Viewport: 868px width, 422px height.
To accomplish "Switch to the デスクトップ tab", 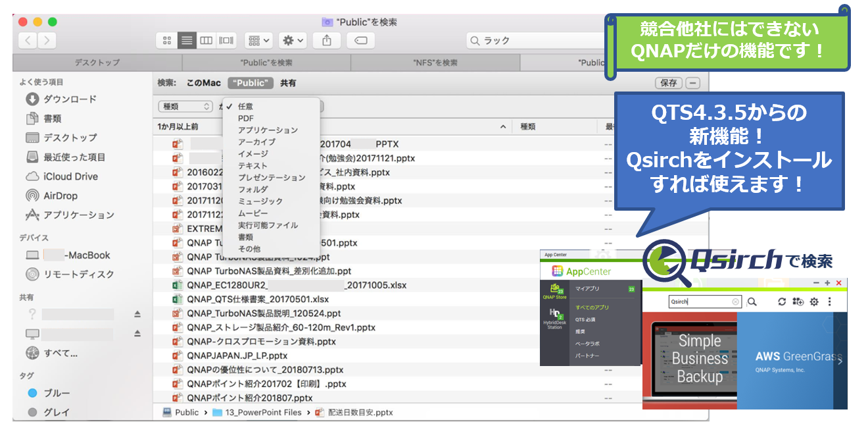I will [97, 63].
